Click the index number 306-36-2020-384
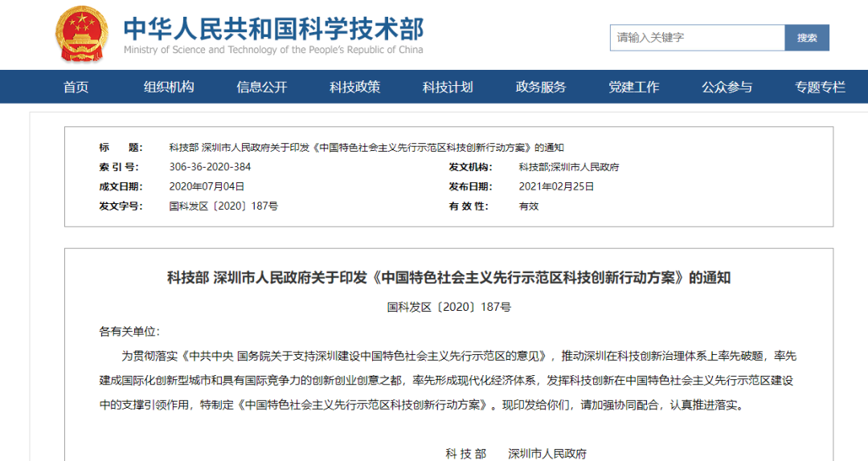This screenshot has height=461, width=868. 210,167
